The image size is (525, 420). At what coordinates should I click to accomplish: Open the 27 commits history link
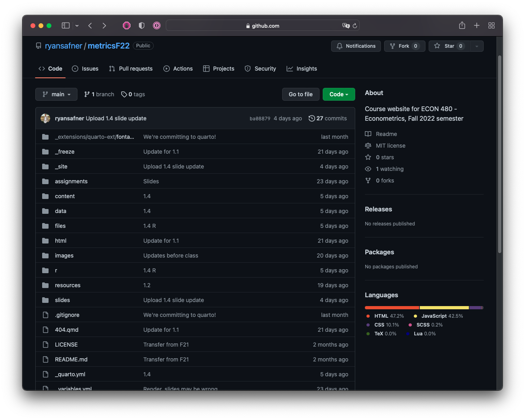328,118
